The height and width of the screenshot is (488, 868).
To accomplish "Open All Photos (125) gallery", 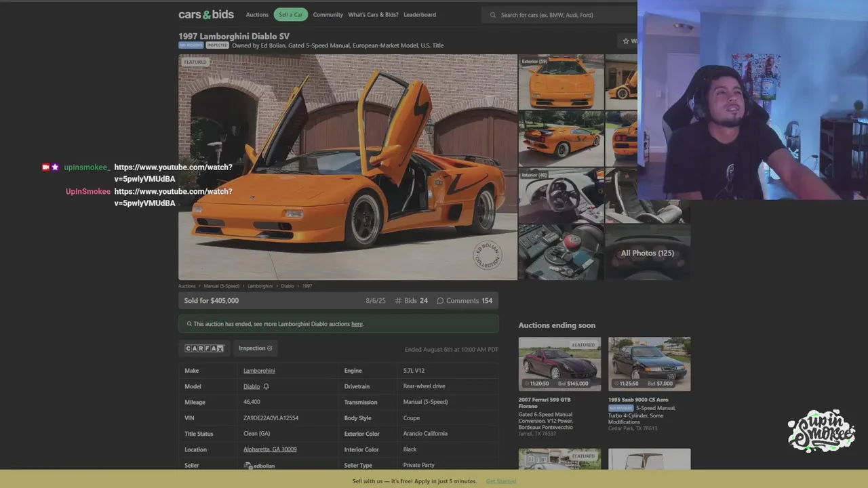I will pos(648,253).
